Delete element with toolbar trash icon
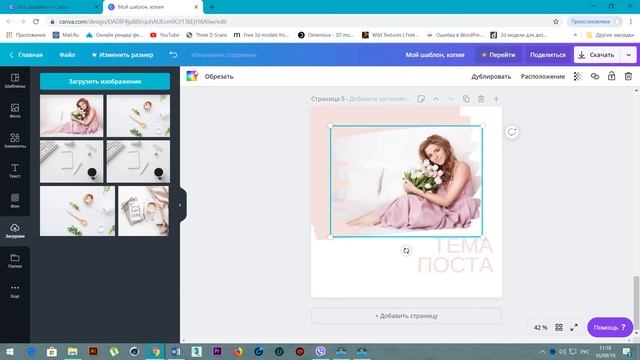640x360 pixels. [628, 76]
